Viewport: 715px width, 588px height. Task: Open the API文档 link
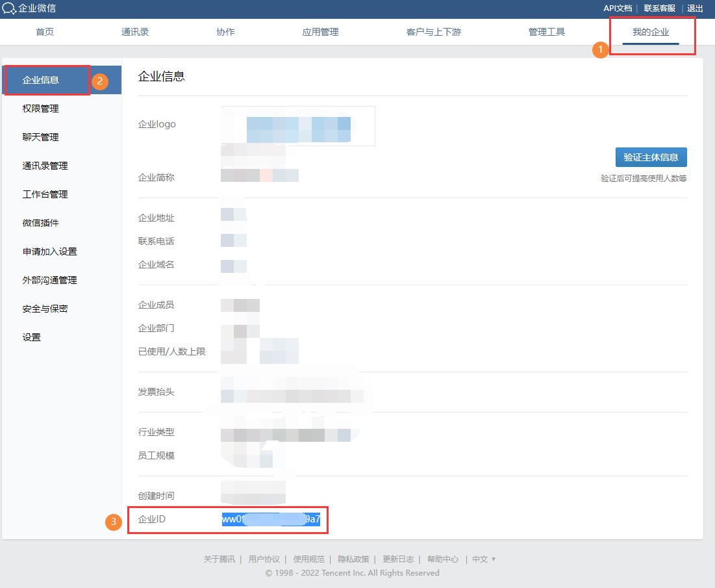(617, 8)
